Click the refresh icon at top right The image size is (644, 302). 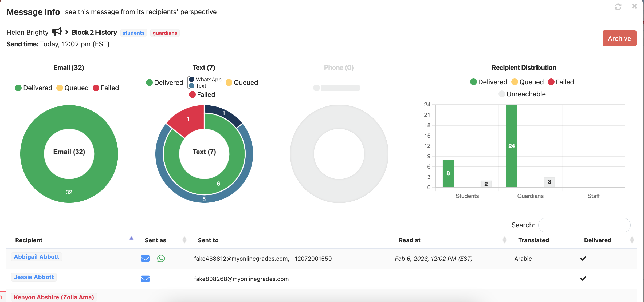[x=618, y=7]
